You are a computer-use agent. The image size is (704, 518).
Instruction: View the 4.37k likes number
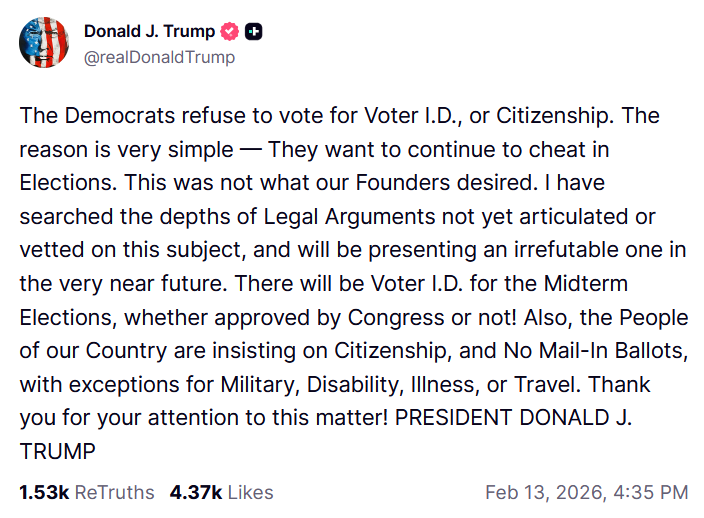pyautogui.click(x=196, y=492)
